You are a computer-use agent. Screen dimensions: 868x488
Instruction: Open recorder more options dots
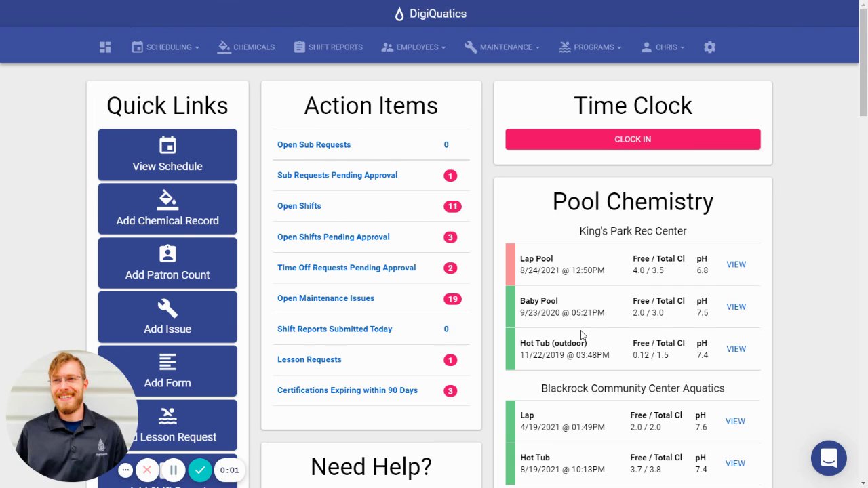[x=125, y=470]
